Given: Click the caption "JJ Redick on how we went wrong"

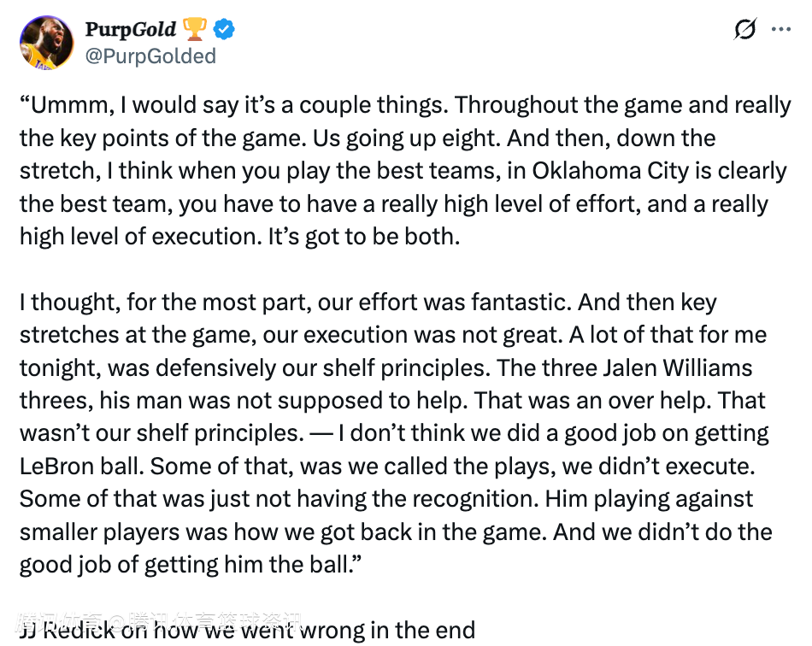Looking at the screenshot, I should [x=248, y=631].
